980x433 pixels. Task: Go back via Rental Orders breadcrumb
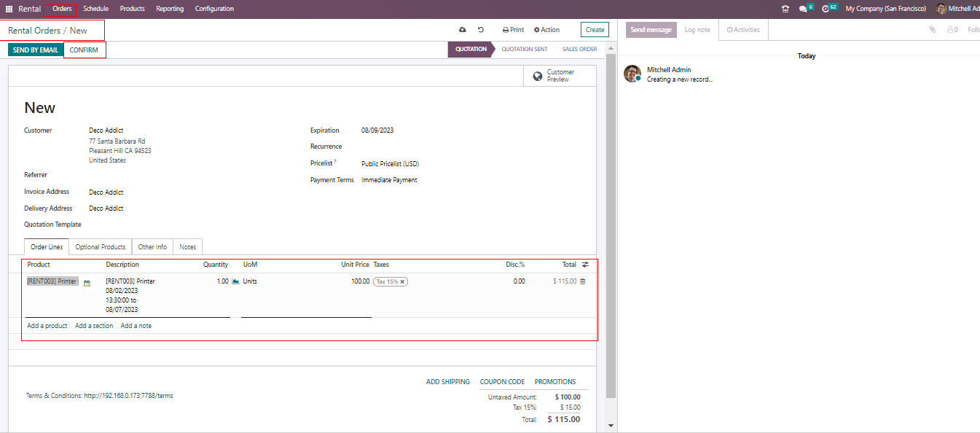click(x=34, y=31)
